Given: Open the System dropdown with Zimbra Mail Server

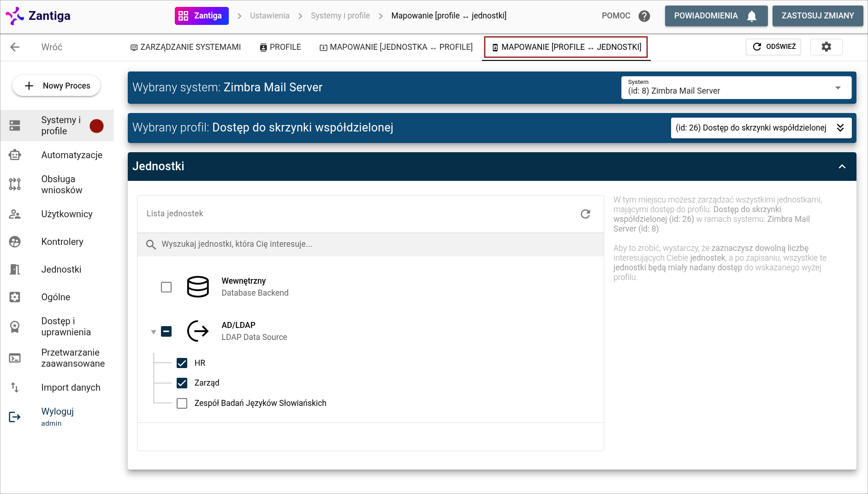Looking at the screenshot, I should [x=736, y=88].
